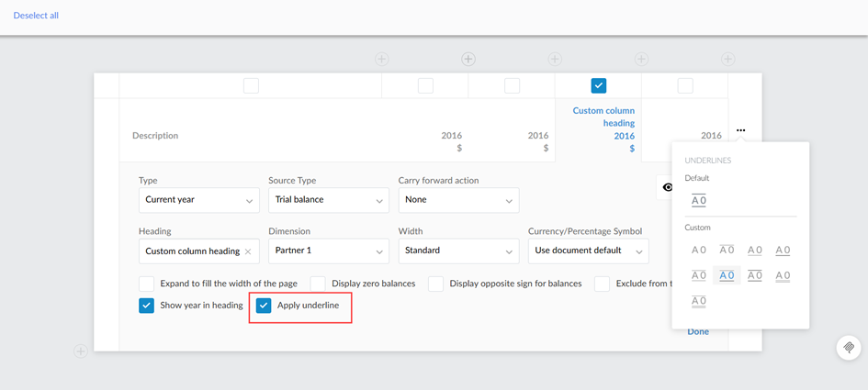Pick the last underline style in bottom row
Image resolution: width=868 pixels, height=390 pixels.
click(699, 301)
